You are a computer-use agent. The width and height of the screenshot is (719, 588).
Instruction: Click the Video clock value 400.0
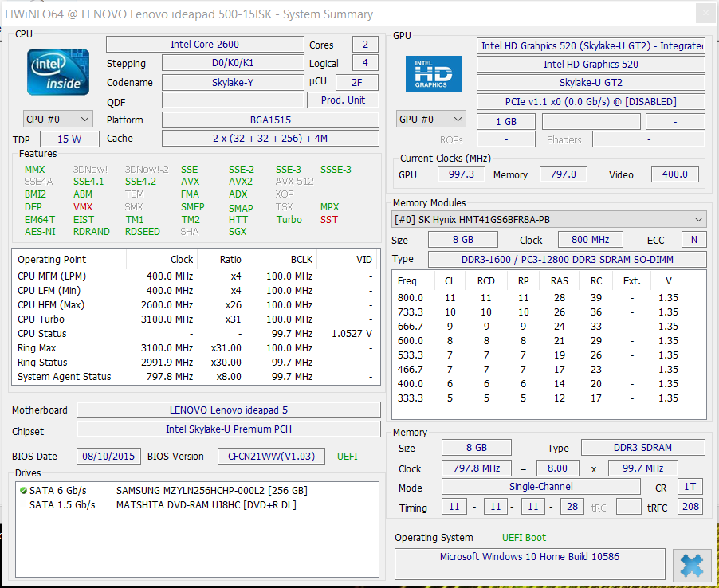(675, 174)
